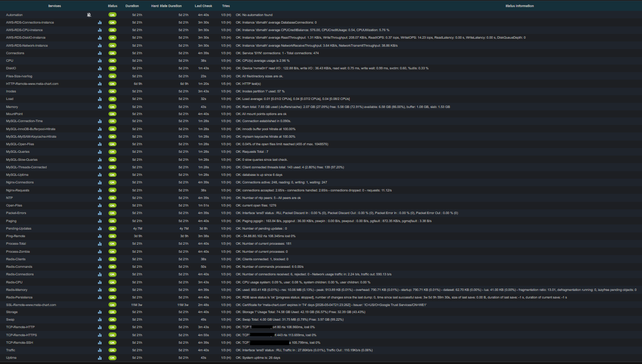View the DiskIO performance graph icon
This screenshot has width=642, height=364.
pos(100,68)
